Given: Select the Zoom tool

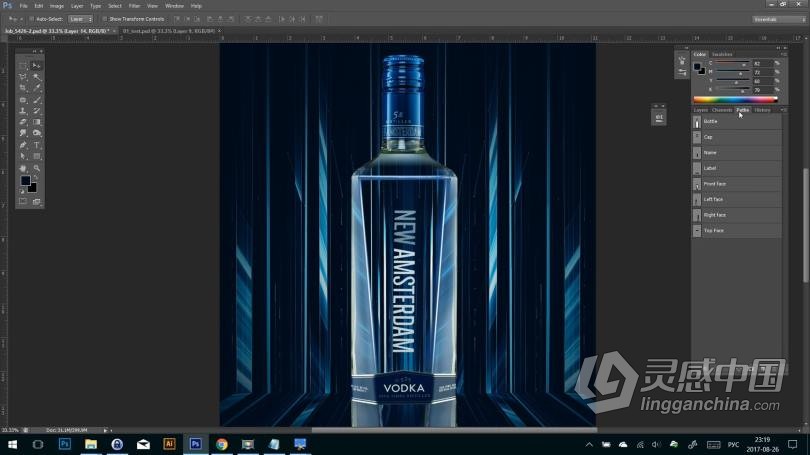Looking at the screenshot, I should (36, 168).
